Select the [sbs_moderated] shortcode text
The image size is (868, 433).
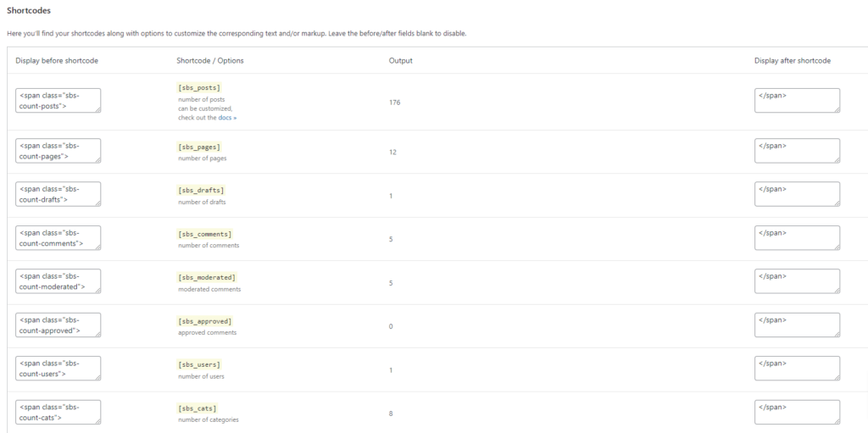tap(207, 277)
